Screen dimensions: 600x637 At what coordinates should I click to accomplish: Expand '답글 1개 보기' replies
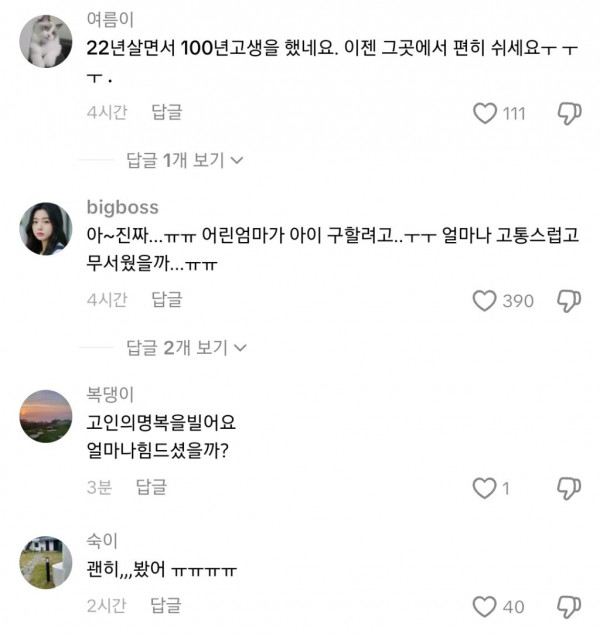pyautogui.click(x=186, y=159)
